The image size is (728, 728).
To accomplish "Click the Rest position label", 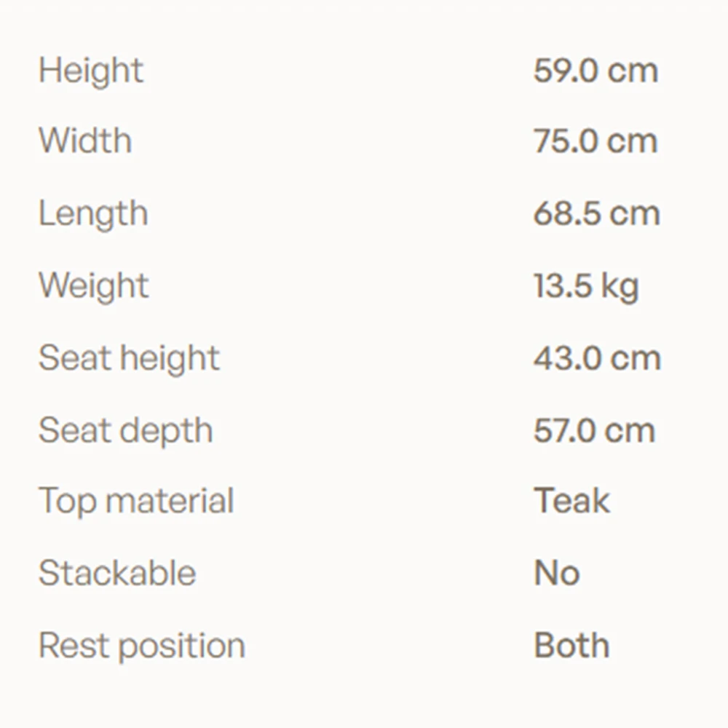I will 142,646.
